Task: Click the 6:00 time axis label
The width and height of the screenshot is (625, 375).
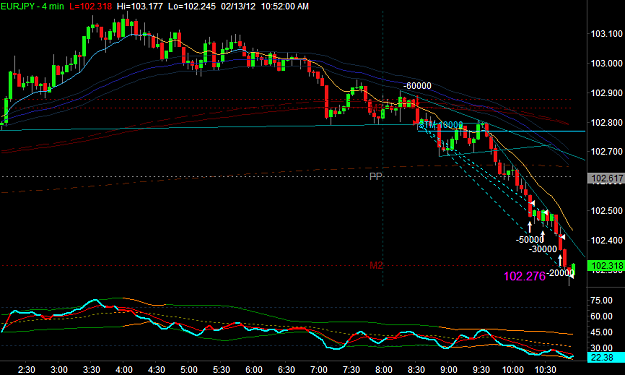Action: pyautogui.click(x=254, y=370)
